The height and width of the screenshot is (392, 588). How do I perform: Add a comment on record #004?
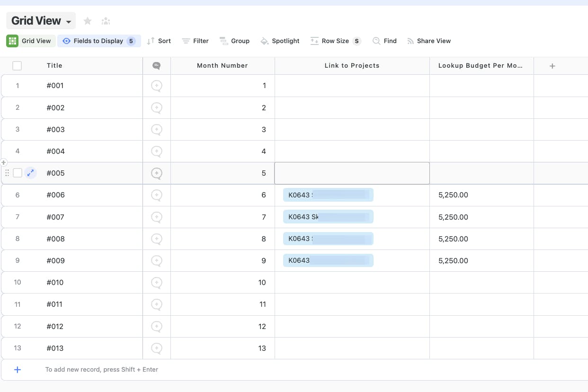coord(157,151)
